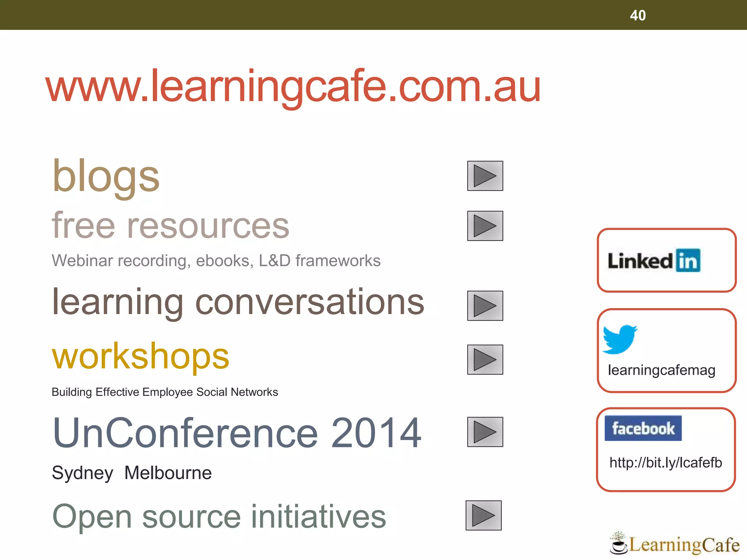Click the slide number 40

point(638,15)
